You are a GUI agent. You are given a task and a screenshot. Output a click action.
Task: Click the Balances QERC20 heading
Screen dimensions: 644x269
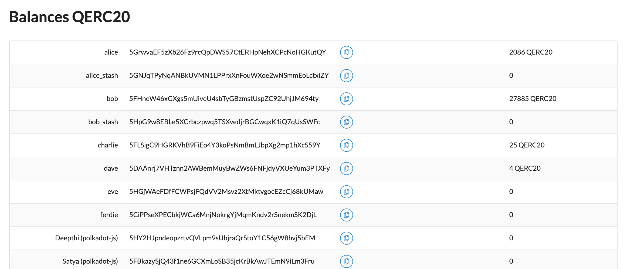tap(70, 17)
